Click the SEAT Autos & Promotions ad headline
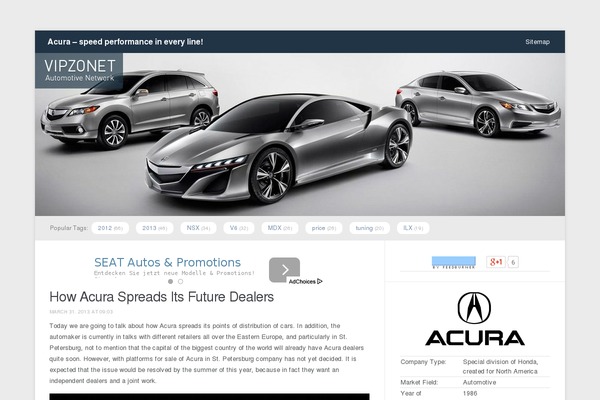 click(167, 262)
